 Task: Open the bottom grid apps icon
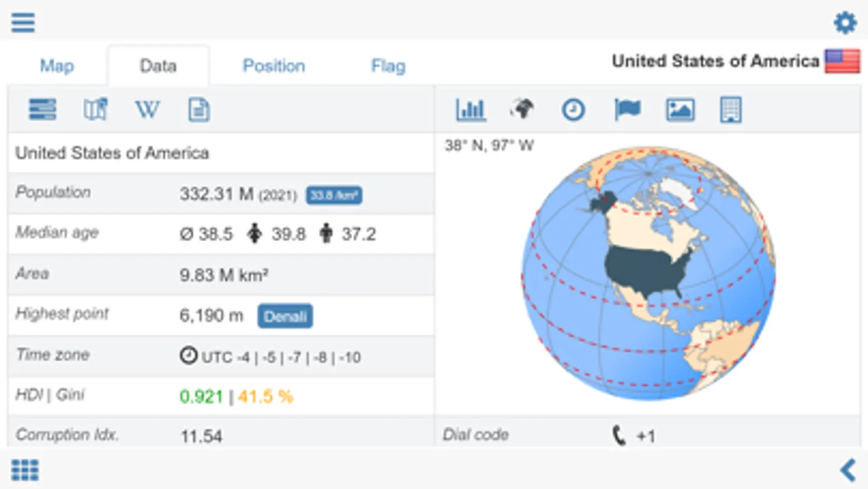click(x=25, y=470)
